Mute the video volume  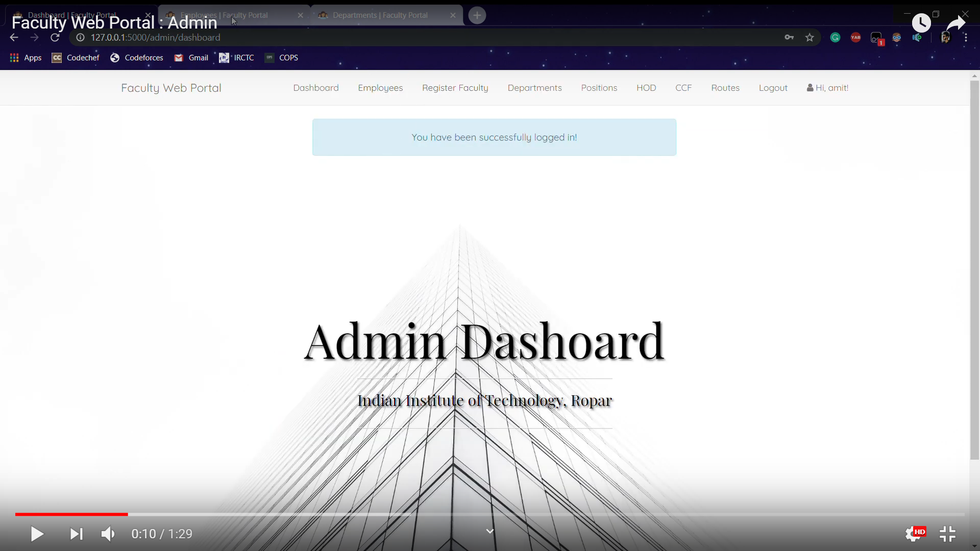pyautogui.click(x=108, y=534)
